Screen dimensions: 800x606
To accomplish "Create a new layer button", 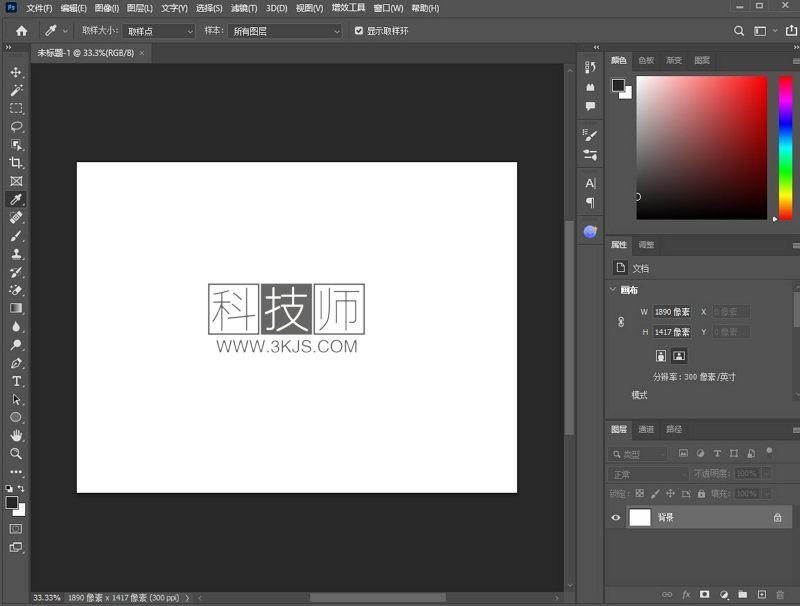I will (x=762, y=594).
